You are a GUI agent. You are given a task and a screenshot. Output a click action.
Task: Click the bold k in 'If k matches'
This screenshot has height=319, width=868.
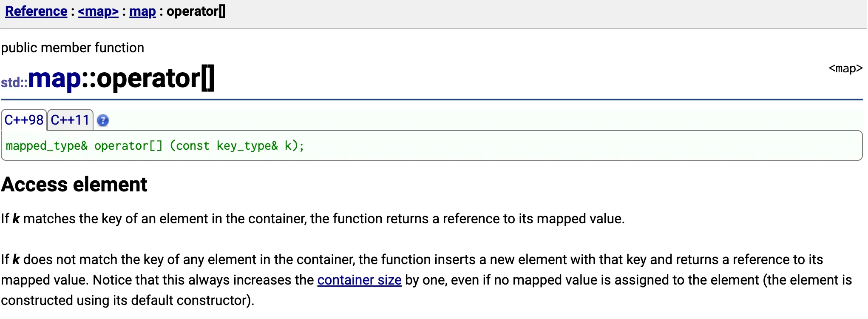coord(16,219)
